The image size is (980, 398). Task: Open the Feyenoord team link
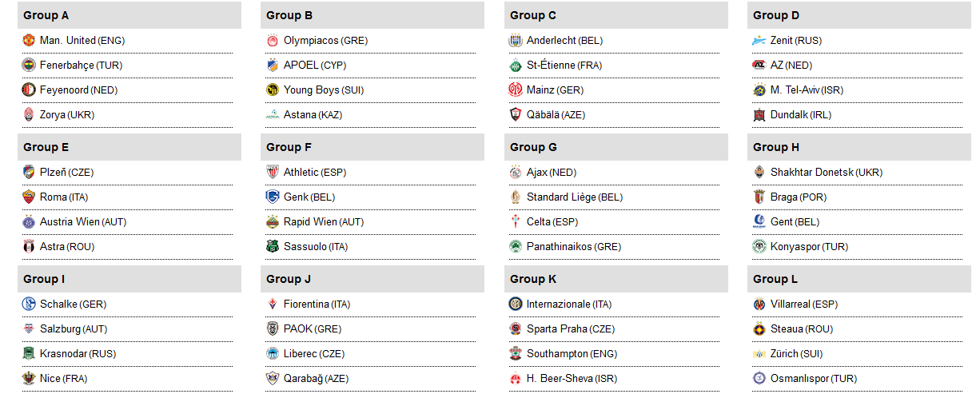(64, 90)
